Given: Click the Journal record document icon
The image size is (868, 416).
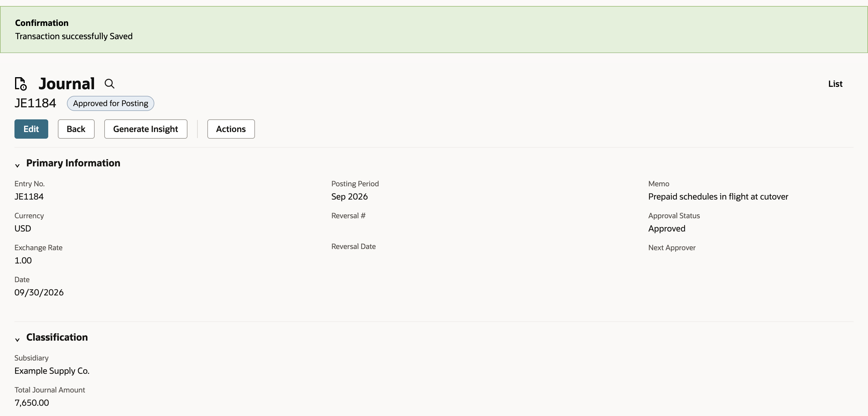Looking at the screenshot, I should 20,84.
